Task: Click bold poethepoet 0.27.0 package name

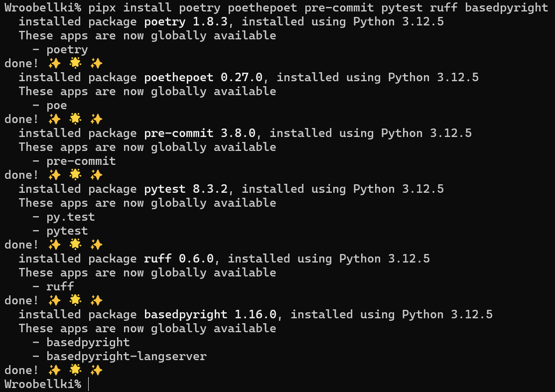Action: (203, 77)
